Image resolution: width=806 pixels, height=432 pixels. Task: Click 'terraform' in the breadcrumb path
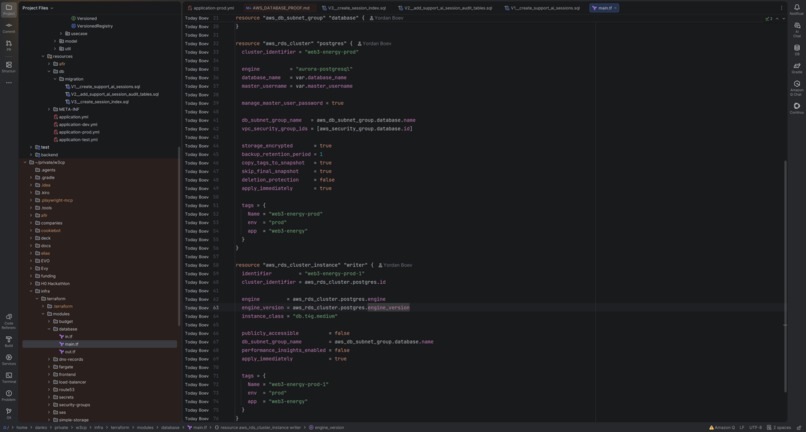click(x=120, y=427)
